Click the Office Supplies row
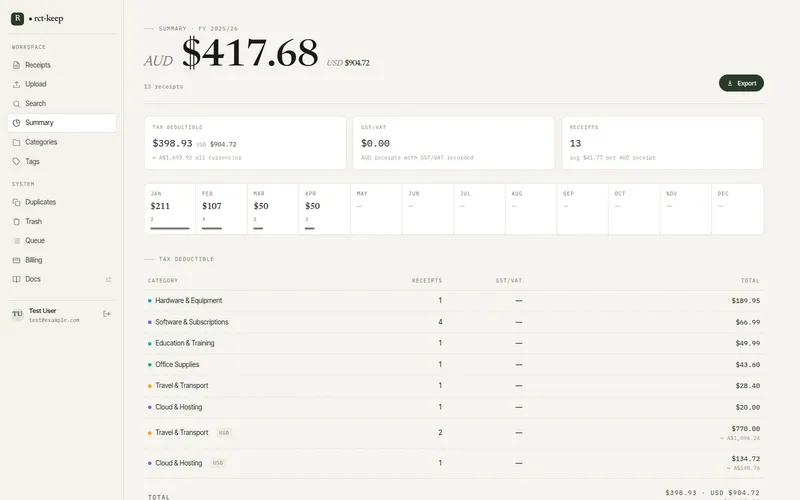This screenshot has width=800, height=500. click(x=454, y=365)
